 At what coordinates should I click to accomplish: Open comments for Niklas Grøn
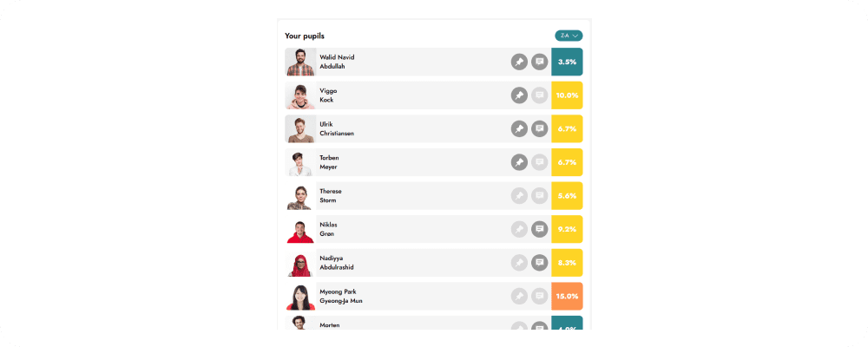(539, 229)
